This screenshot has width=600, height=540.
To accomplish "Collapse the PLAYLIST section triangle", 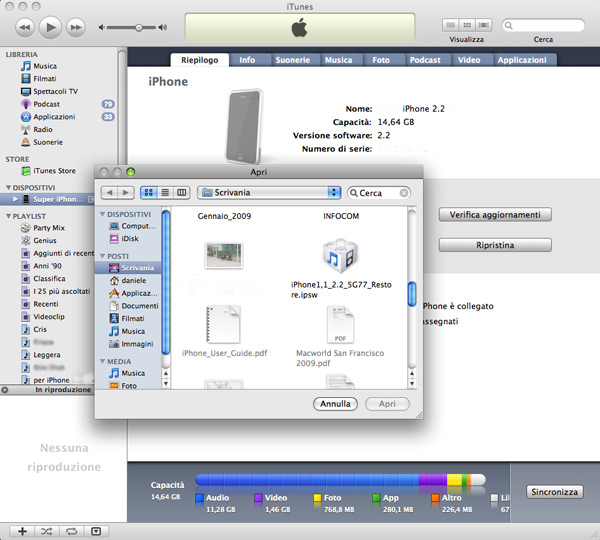I will [x=6, y=216].
